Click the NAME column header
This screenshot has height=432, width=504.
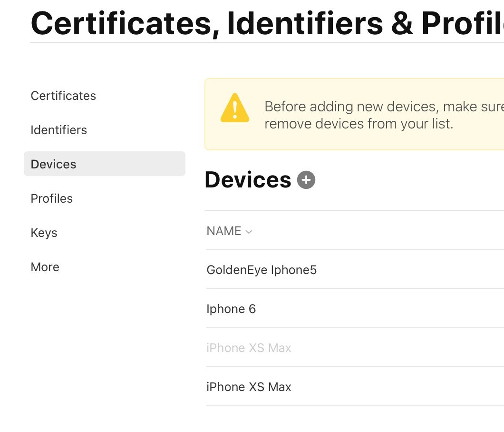point(224,231)
